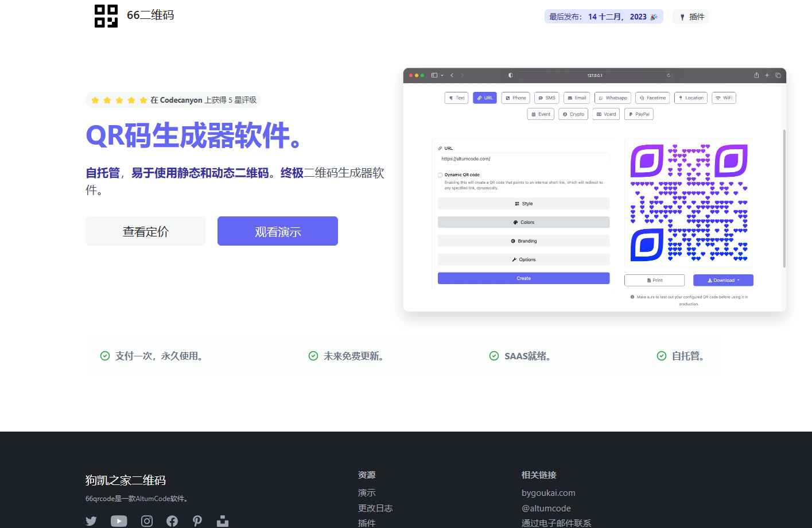Open the YouTube footer icon
The image size is (812, 528).
point(119,521)
